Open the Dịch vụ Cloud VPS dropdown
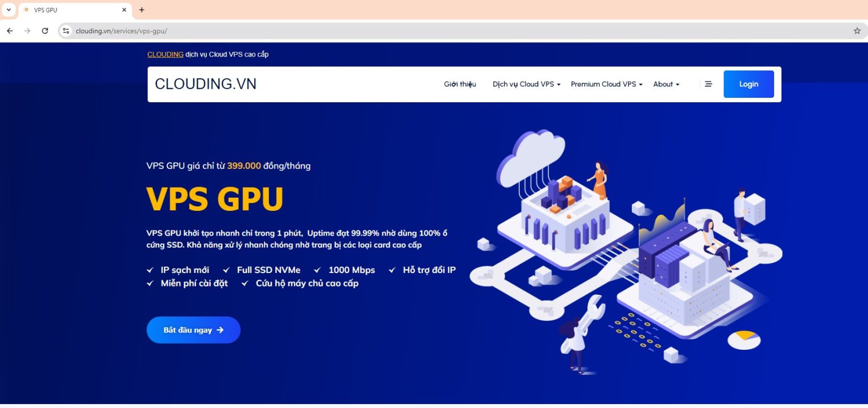 click(x=525, y=84)
